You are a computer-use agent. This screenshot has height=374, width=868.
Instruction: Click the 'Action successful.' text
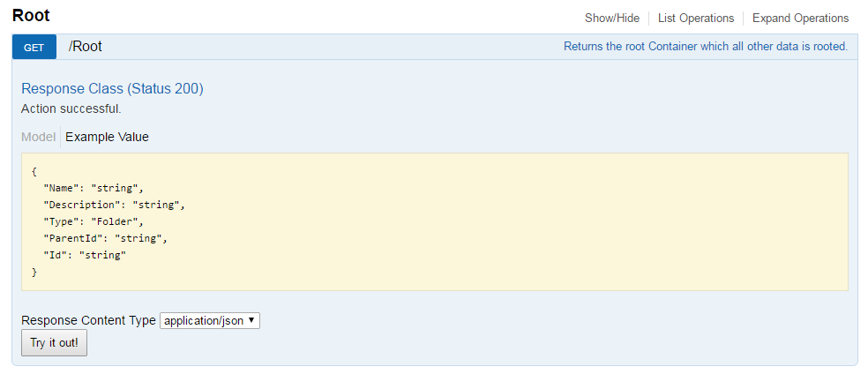click(71, 109)
